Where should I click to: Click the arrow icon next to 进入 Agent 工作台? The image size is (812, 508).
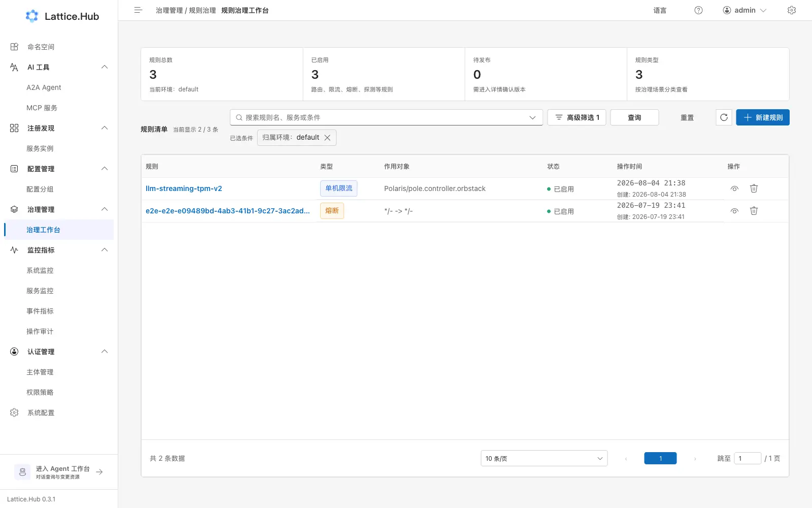tap(99, 472)
